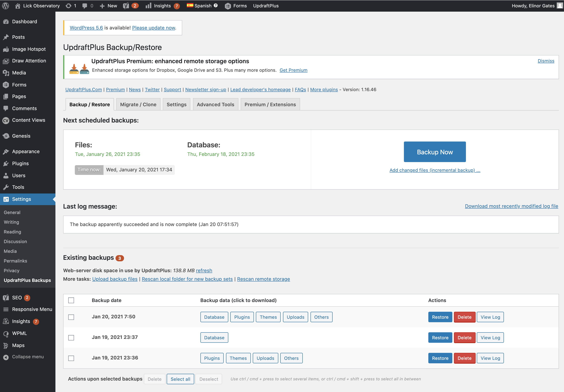Click the Posts pin icon in sidebar
The width and height of the screenshot is (564, 392).
click(x=6, y=37)
